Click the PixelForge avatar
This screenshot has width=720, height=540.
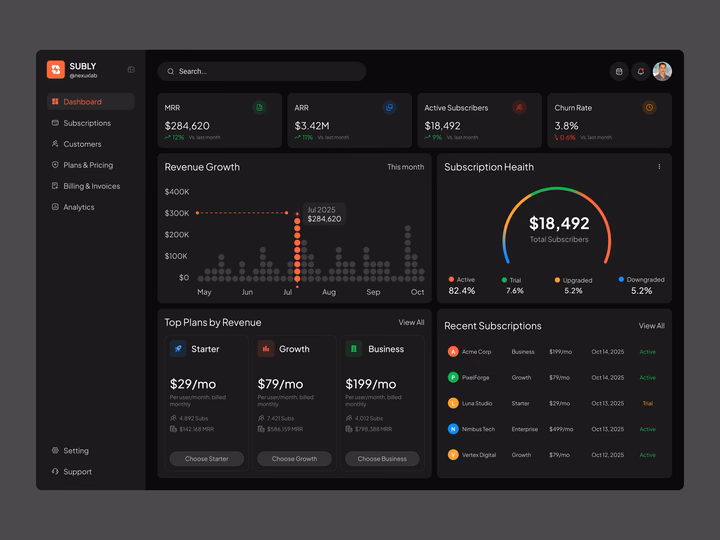coord(453,377)
